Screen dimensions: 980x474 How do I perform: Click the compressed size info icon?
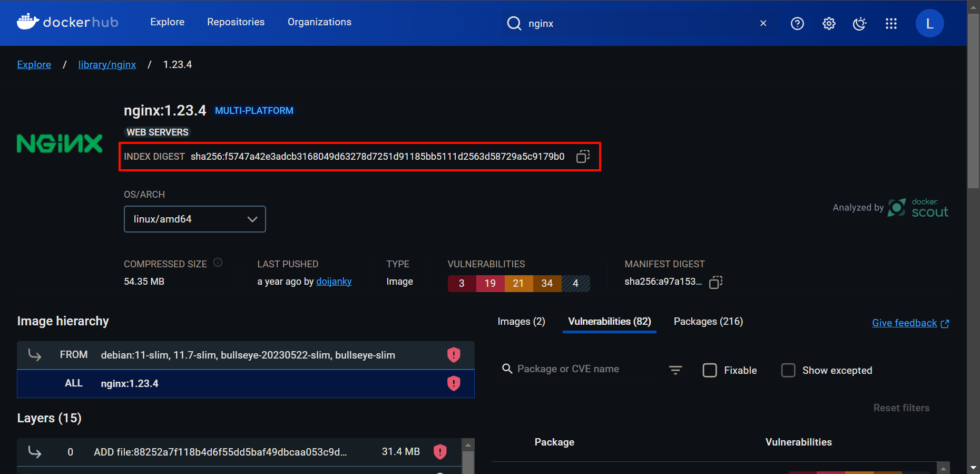[x=218, y=263]
